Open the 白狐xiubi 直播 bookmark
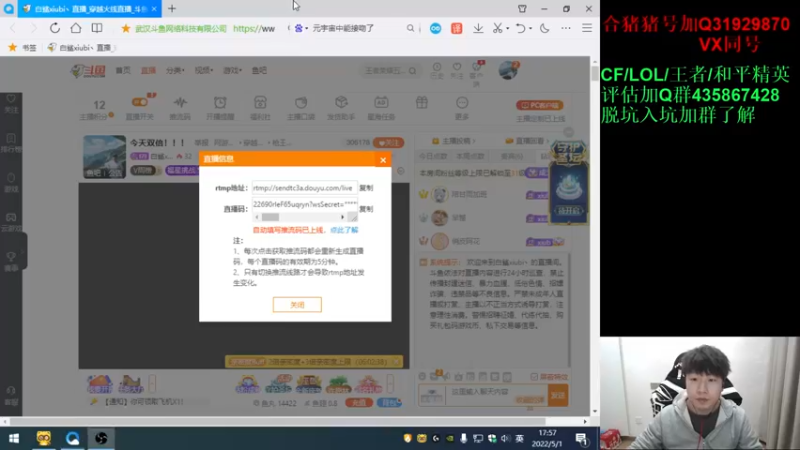This screenshot has width=800, height=450. 82,47
